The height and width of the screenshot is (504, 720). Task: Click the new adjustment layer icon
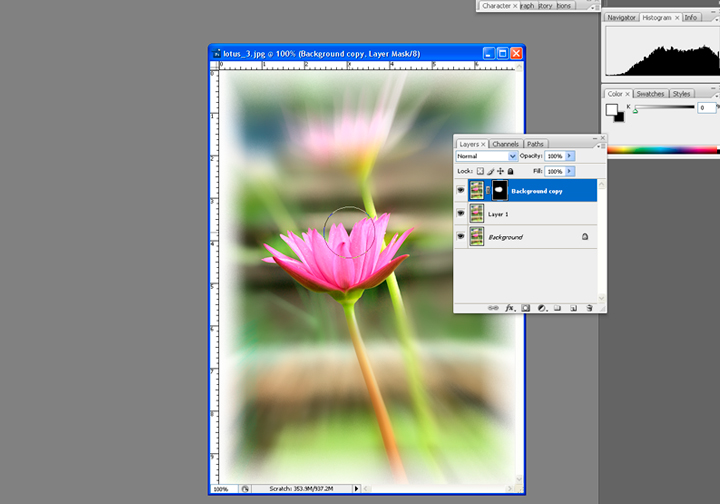541,308
